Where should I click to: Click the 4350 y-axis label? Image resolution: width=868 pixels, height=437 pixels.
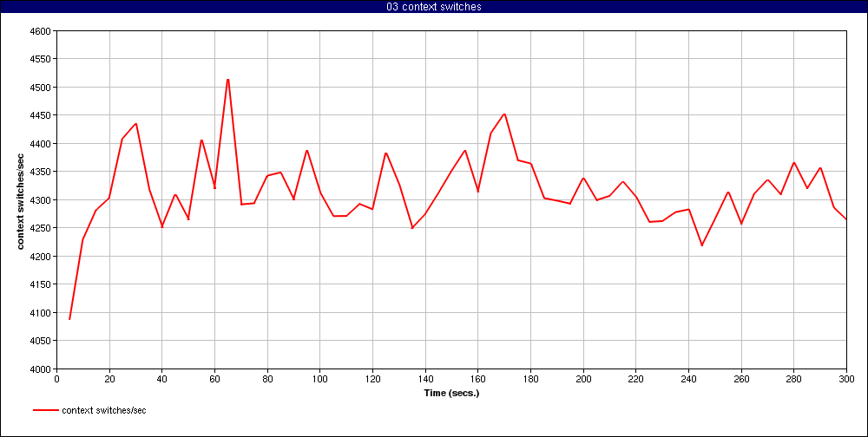(42, 172)
